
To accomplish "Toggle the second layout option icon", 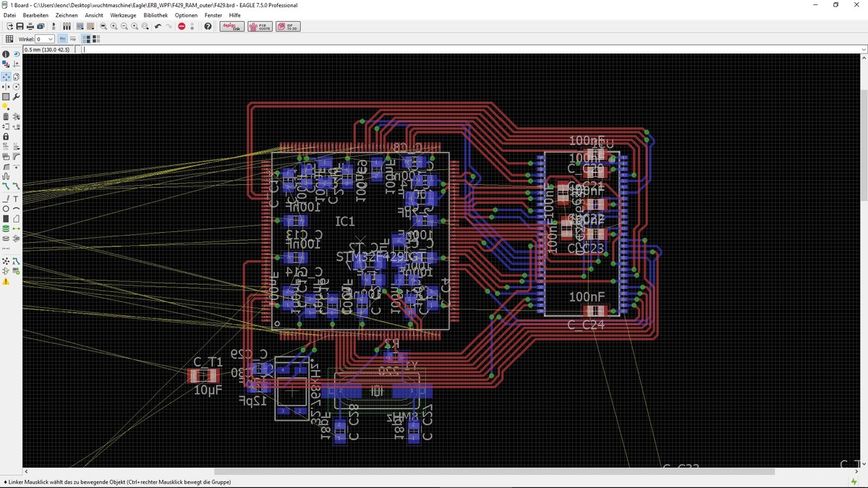I will (x=96, y=39).
